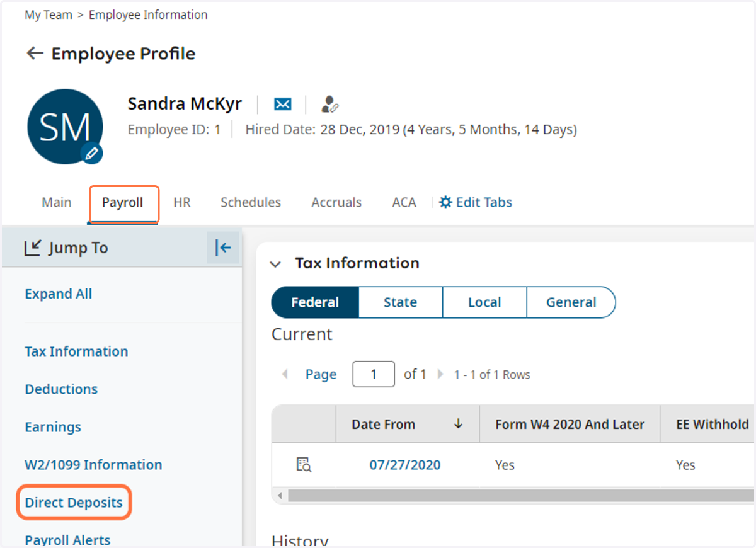Screen dimensions: 756x548
Task: Click the Sandra McKyr name heading
Action: [x=185, y=103]
